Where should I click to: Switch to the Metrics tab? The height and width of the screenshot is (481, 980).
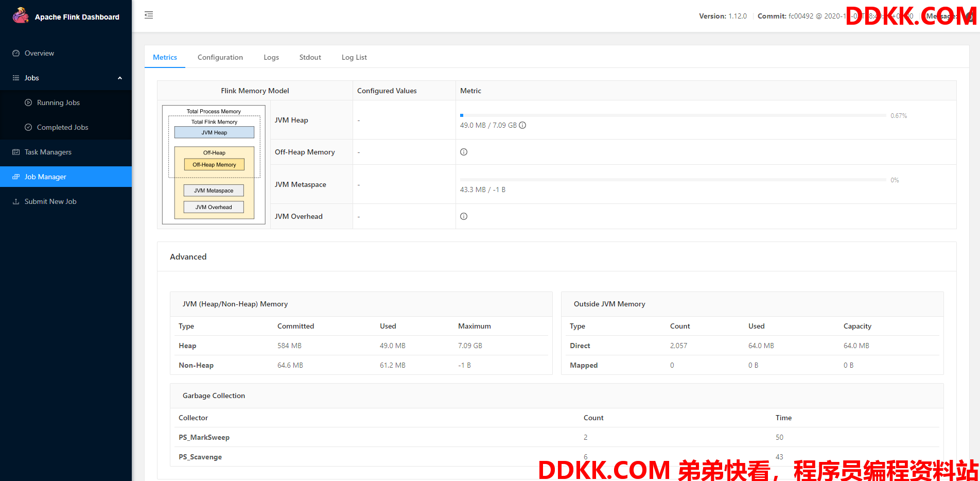(x=165, y=57)
